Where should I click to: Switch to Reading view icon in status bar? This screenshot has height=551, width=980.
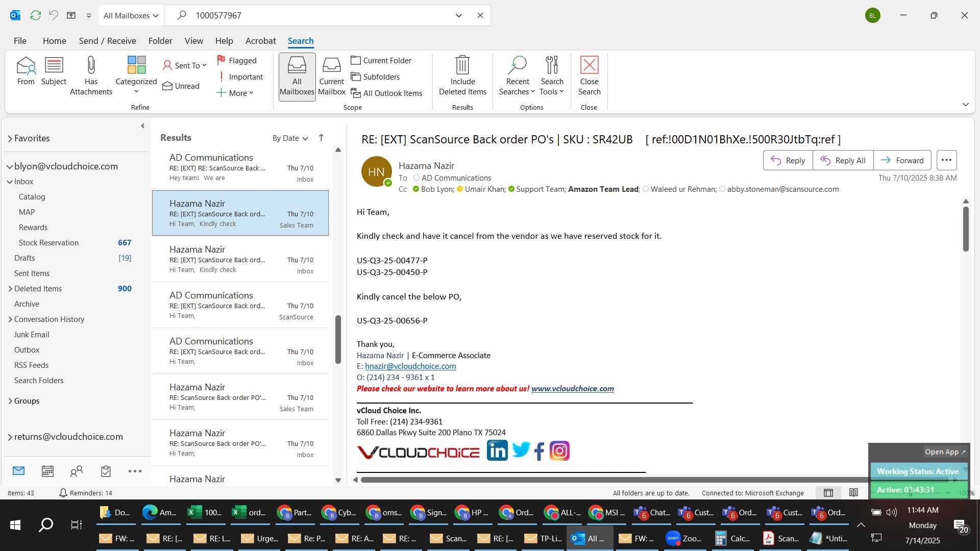853,493
